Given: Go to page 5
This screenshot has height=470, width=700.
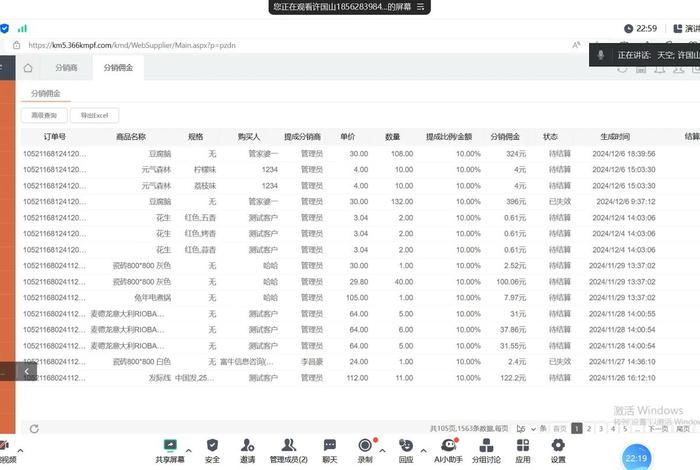Looking at the screenshot, I should [625, 428].
